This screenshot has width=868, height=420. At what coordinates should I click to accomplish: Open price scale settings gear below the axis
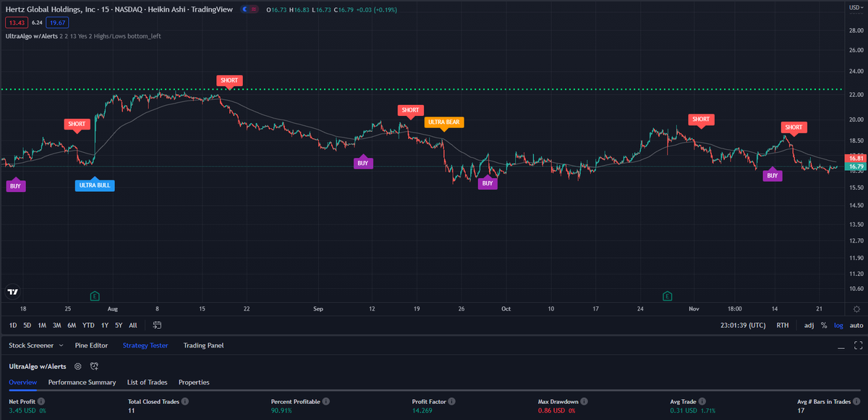(x=856, y=308)
